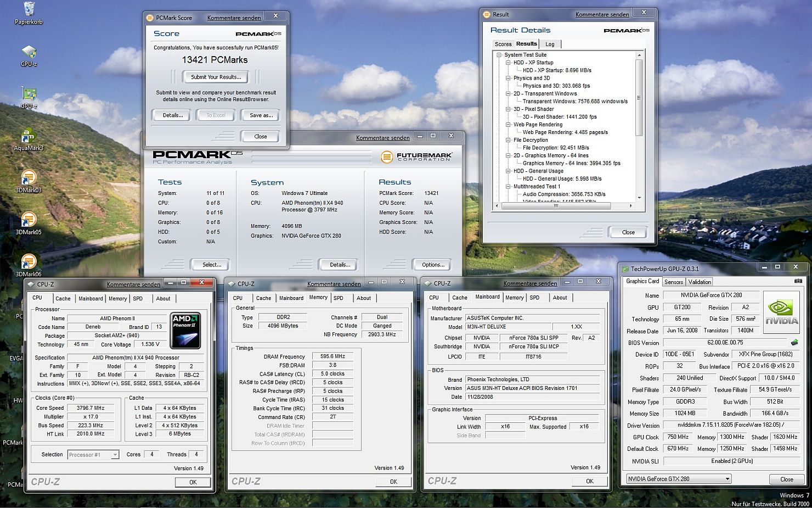Screen dimensions: 812x508
Task: Click the title icon of the CPU-Z Memory window
Action: click(x=232, y=284)
